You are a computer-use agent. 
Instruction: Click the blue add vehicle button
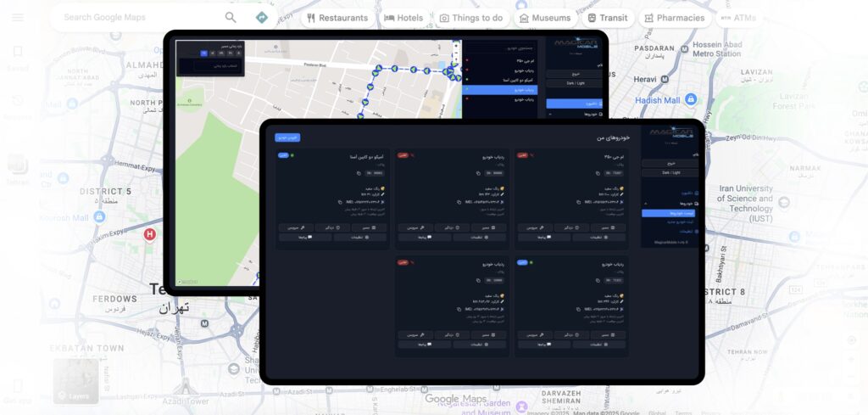pos(287,137)
